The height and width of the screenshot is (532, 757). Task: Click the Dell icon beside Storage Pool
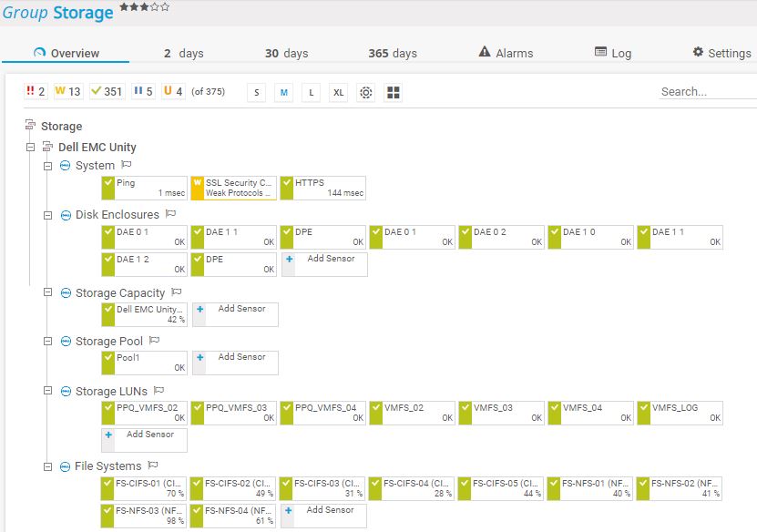[66, 342]
